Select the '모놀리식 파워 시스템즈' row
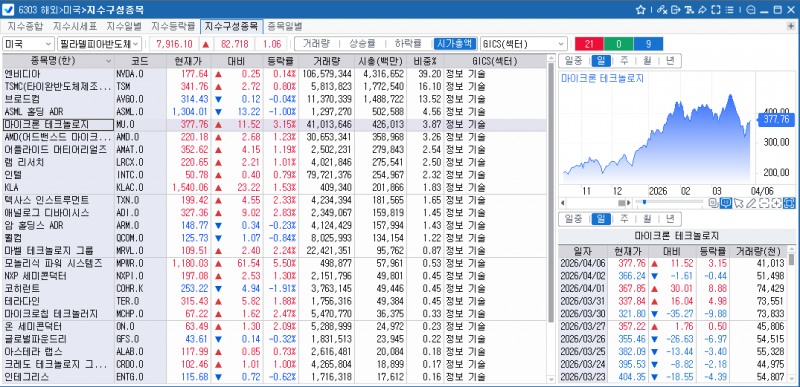The image size is (800, 387). [x=274, y=264]
